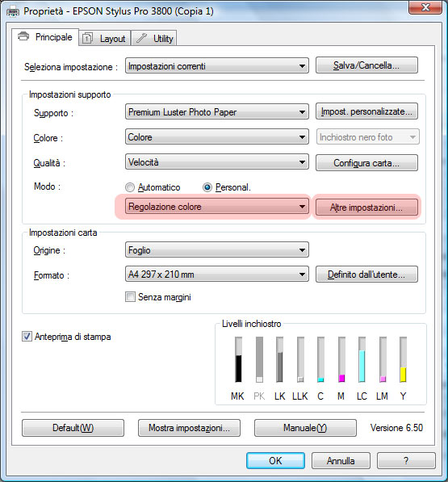The height and width of the screenshot is (482, 448).
Task: Click the Layout tab page icon
Action: (x=87, y=38)
